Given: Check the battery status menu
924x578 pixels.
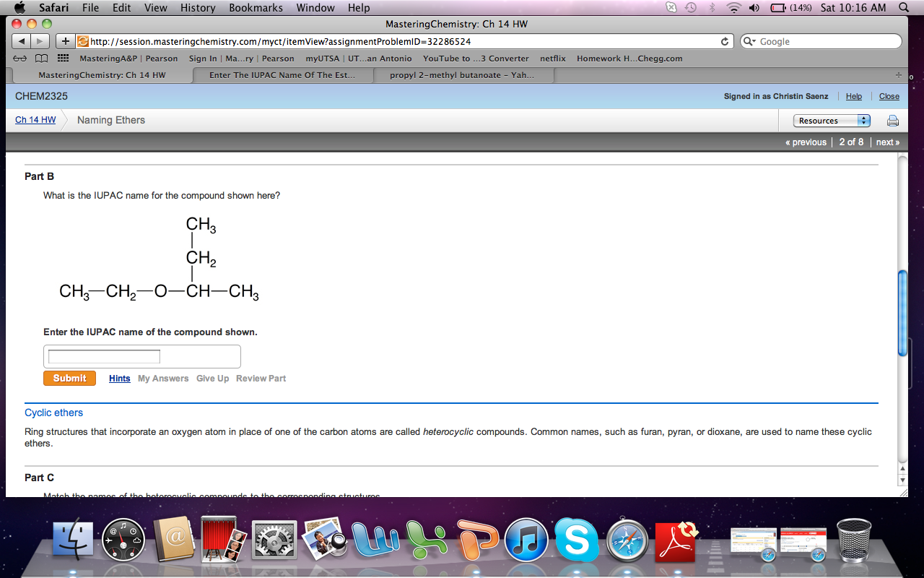Looking at the screenshot, I should point(792,8).
